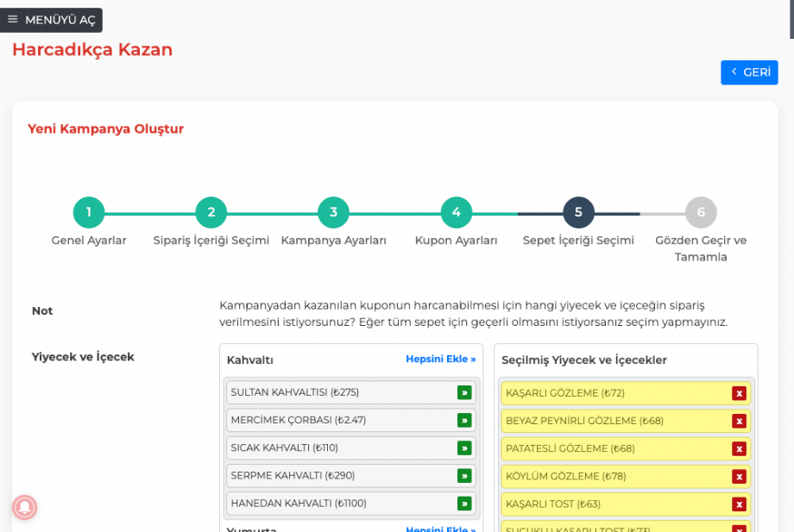Add HANEDAN KAHVALTI with green arrow icon
The height and width of the screenshot is (532, 794).
pos(464,504)
